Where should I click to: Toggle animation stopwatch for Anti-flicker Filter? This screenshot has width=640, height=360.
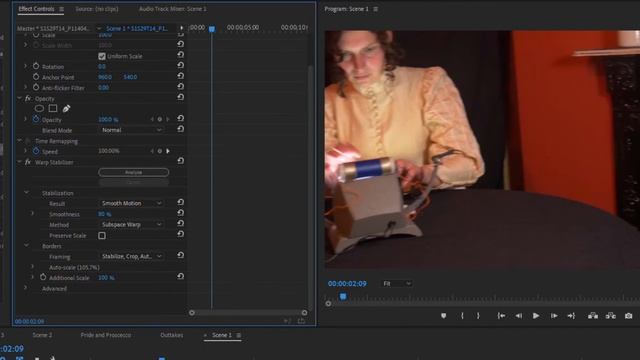(x=36, y=87)
